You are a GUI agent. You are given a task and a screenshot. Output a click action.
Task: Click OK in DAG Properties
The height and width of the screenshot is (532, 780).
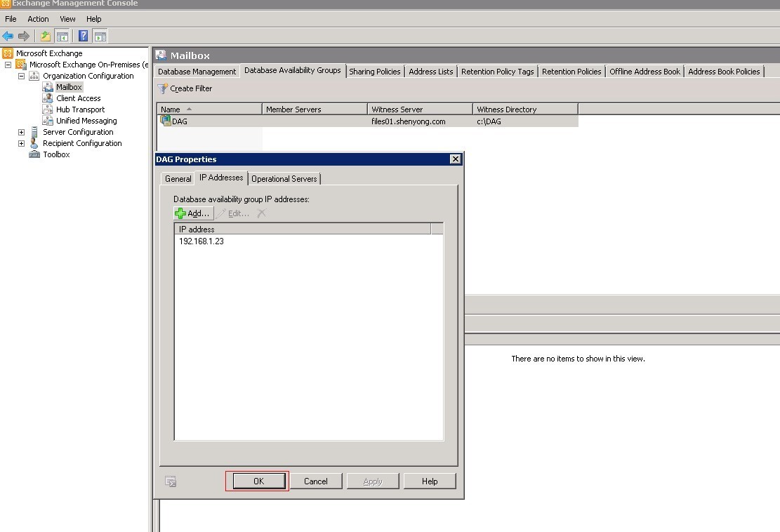[x=258, y=481]
